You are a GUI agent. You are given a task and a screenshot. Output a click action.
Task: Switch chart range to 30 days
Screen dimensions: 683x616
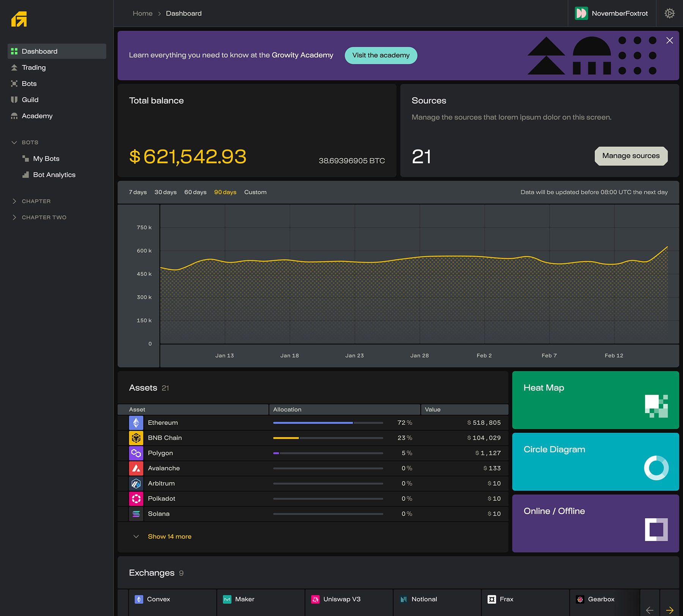(165, 192)
